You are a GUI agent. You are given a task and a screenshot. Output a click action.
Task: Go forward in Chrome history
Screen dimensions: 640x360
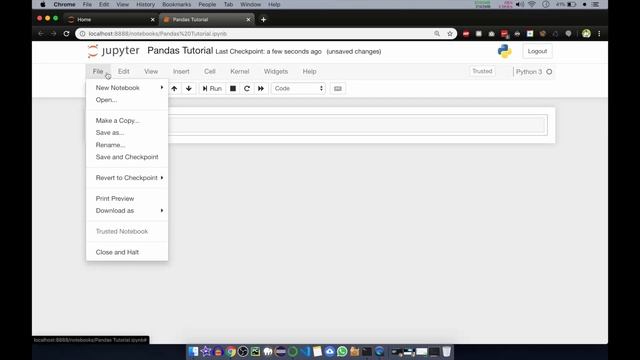[x=53, y=34]
